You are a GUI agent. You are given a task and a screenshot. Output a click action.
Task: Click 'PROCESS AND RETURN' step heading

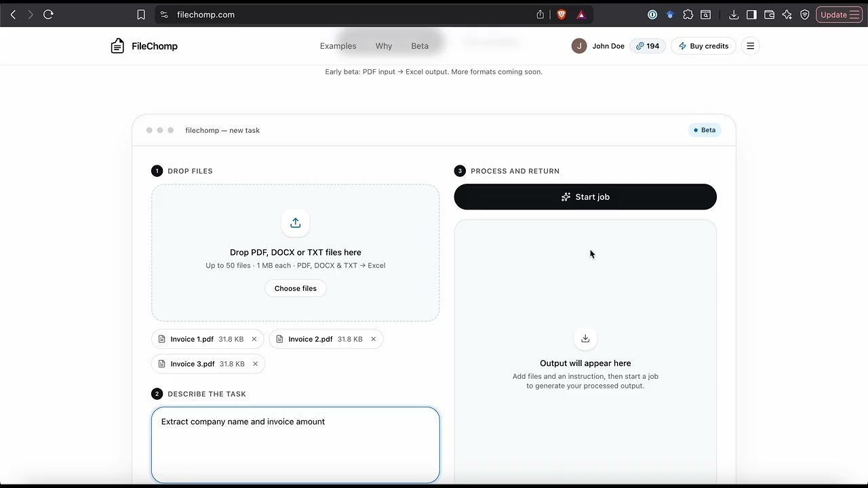(515, 171)
